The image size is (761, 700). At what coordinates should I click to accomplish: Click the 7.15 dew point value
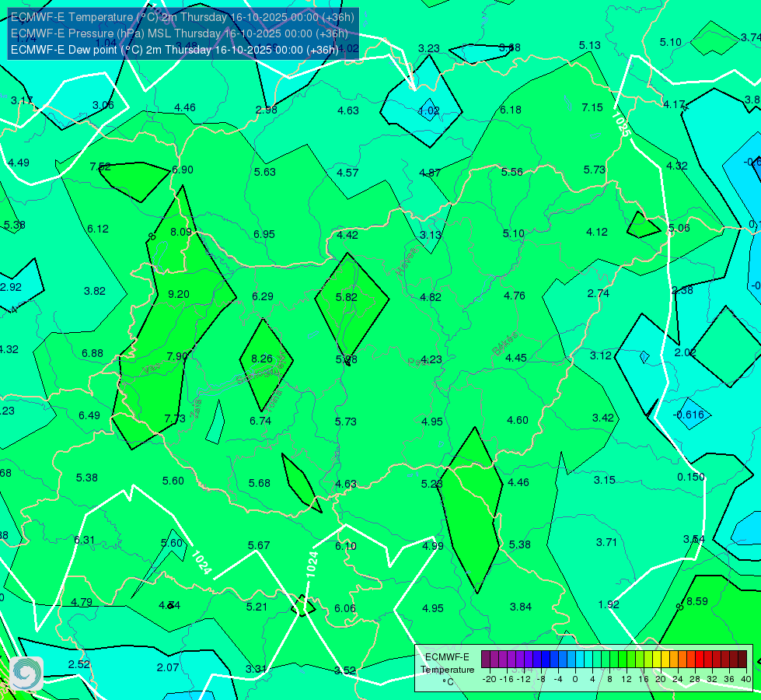(592, 107)
